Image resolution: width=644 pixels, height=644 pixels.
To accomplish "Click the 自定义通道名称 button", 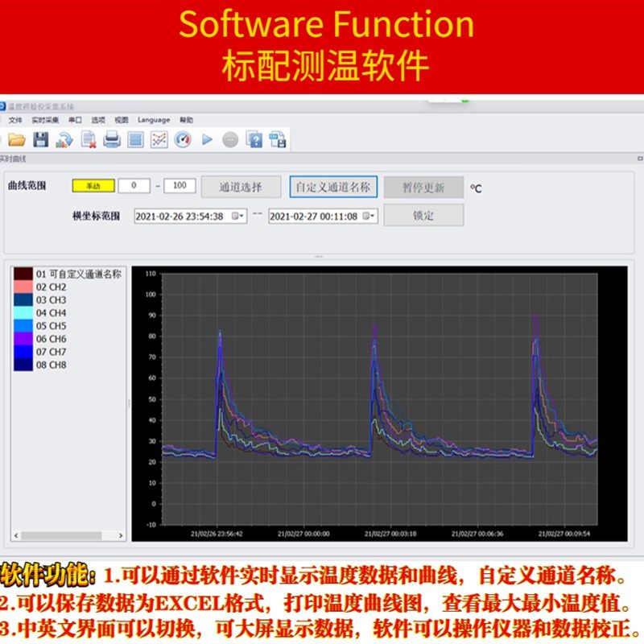I will pyautogui.click(x=333, y=188).
